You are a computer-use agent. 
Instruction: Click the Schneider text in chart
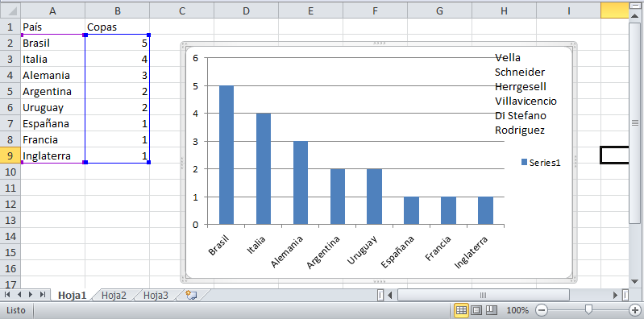point(520,72)
